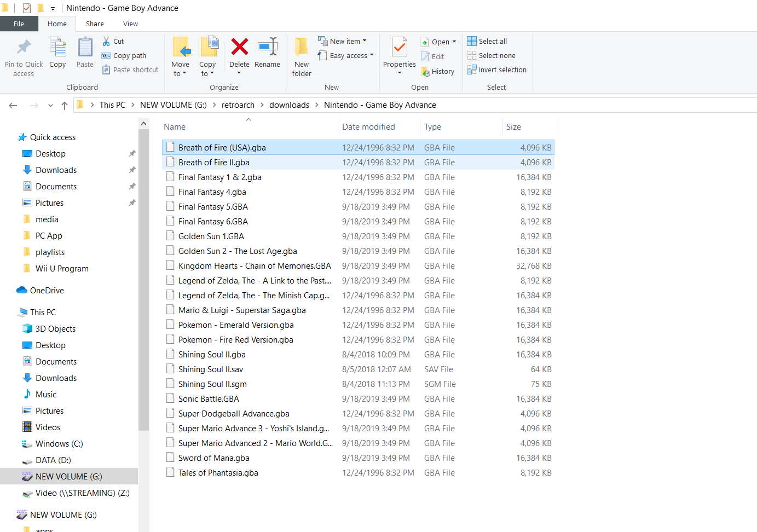
Task: Click downloads in the address path
Action: [x=289, y=105]
